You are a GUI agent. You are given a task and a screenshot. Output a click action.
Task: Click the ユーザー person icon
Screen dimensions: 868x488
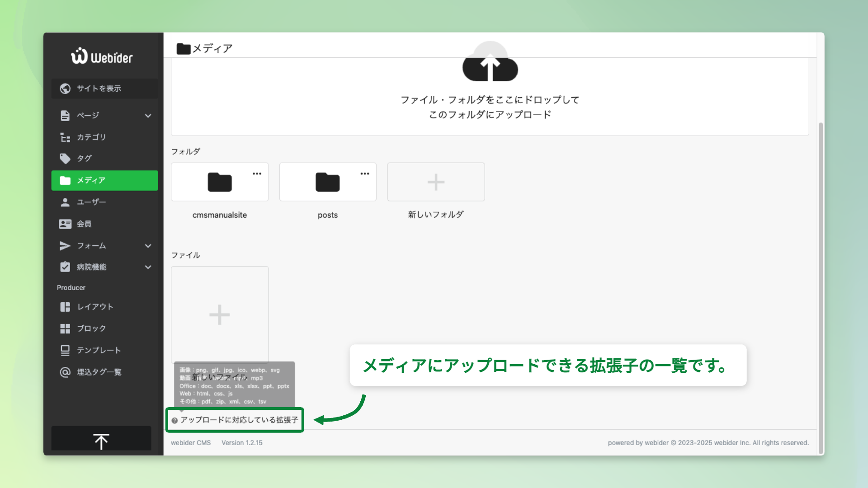coord(65,202)
